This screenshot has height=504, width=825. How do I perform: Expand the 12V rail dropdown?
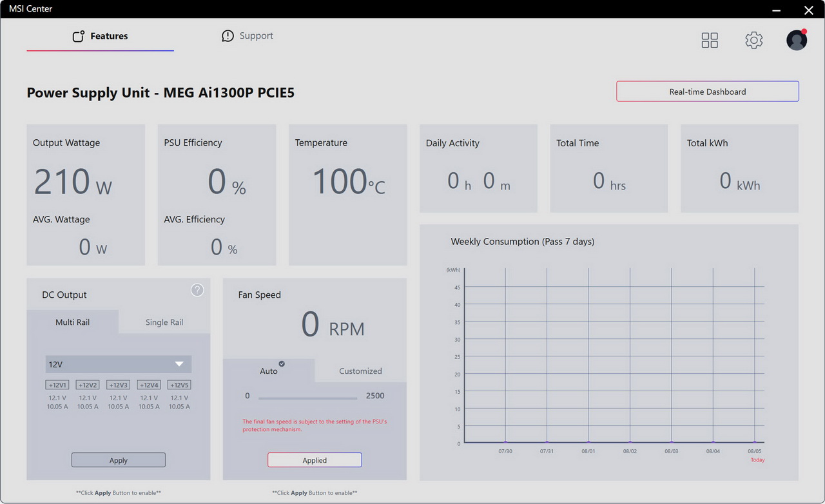point(119,364)
